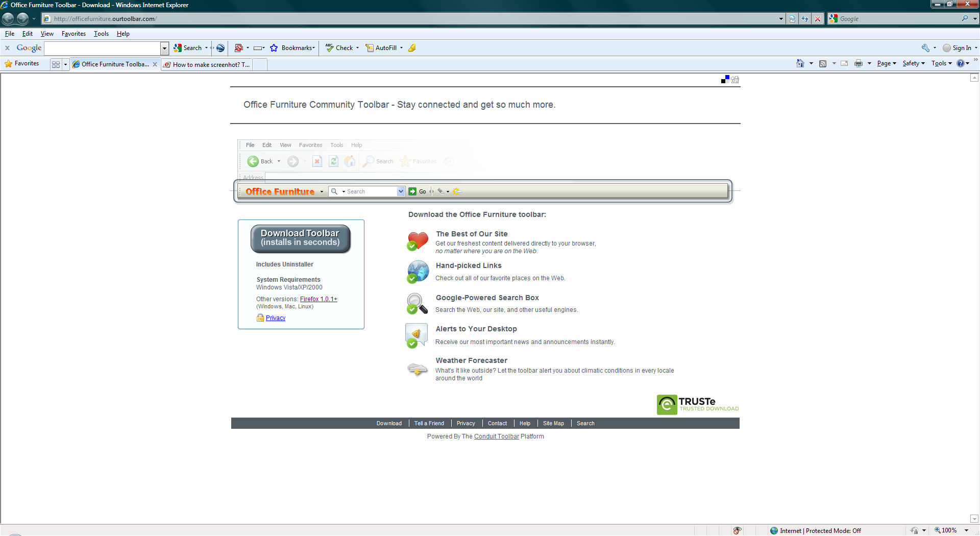The image size is (980, 536).
Task: Click the spell Check button
Action: (339, 48)
